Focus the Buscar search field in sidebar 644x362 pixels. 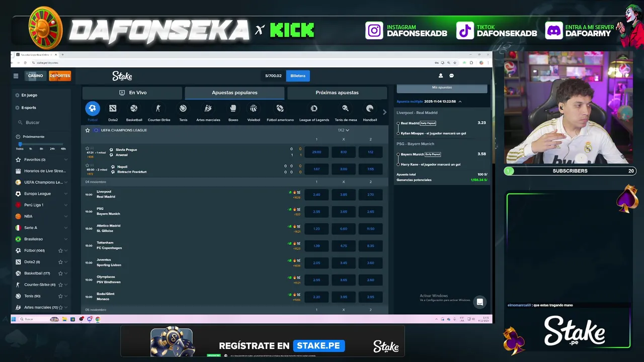tap(42, 123)
